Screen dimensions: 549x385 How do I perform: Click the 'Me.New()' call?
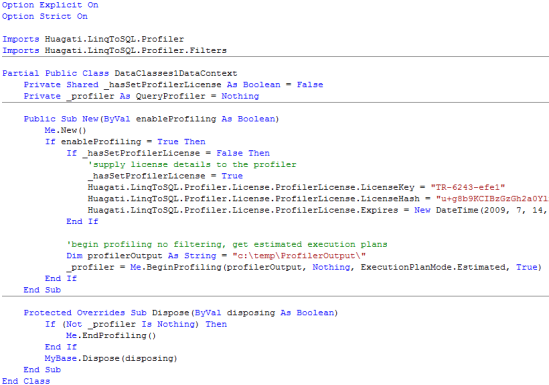(x=65, y=130)
